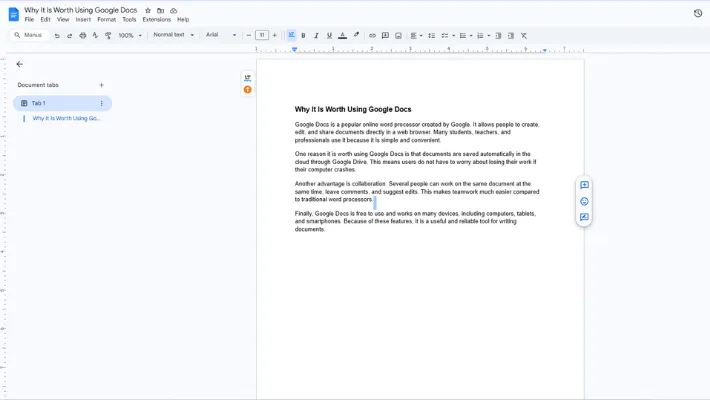Viewport: 710px width, 400px height.
Task: Open the View menu
Action: coord(63,19)
